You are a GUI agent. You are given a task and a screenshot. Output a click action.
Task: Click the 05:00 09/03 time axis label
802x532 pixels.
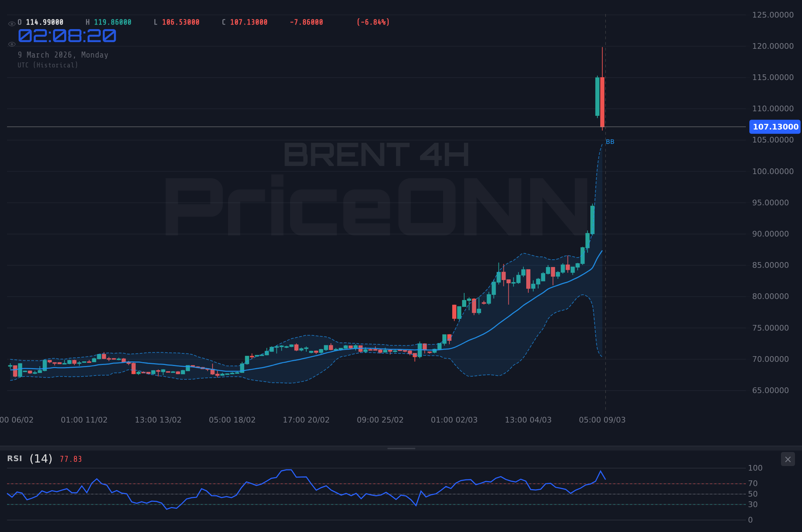pyautogui.click(x=602, y=420)
